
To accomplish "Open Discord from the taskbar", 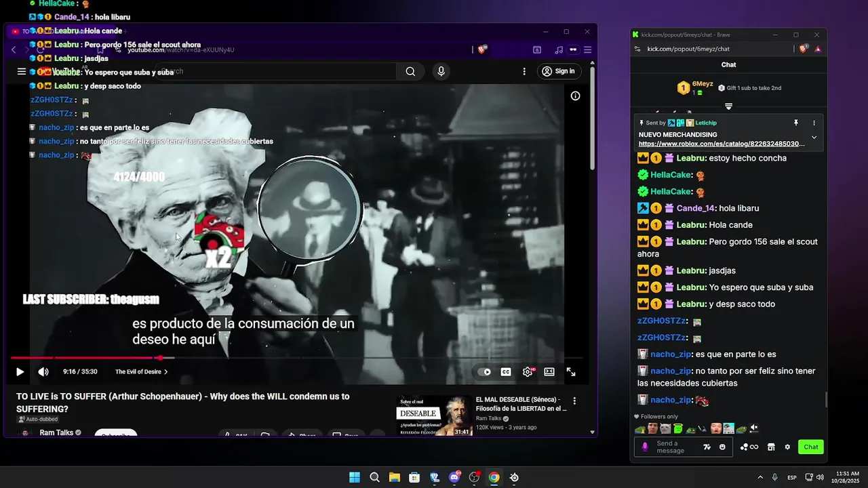I will (x=454, y=477).
